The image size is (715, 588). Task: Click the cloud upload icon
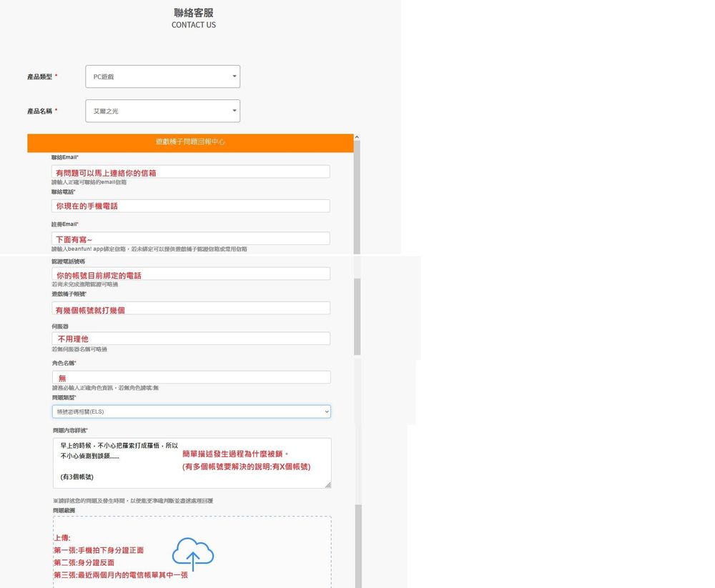192,554
